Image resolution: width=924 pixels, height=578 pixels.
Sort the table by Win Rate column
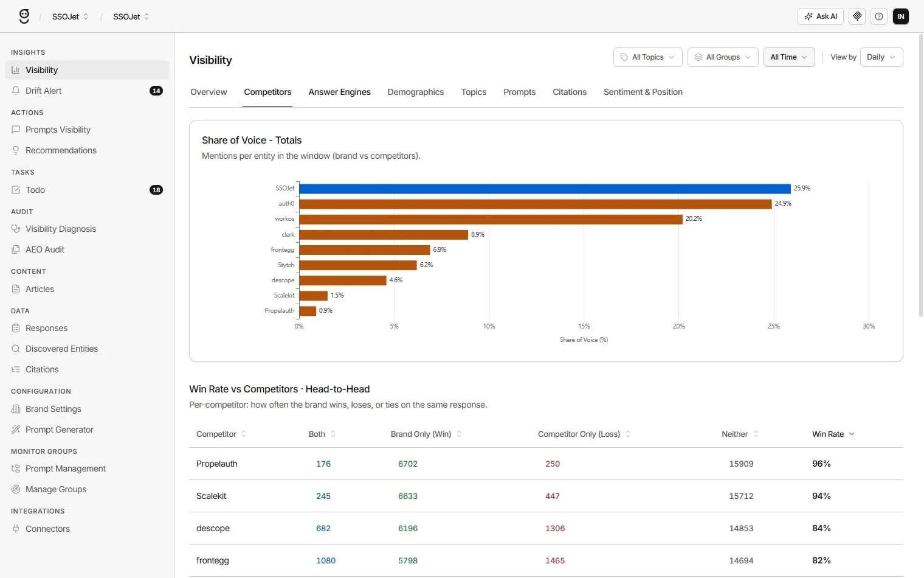point(833,434)
